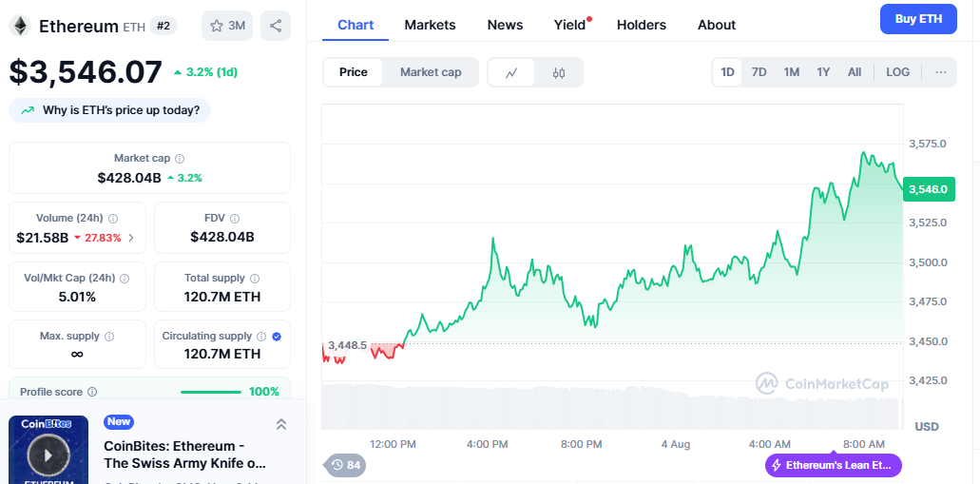
Task: Open the chart more options ellipsis
Action: (941, 72)
